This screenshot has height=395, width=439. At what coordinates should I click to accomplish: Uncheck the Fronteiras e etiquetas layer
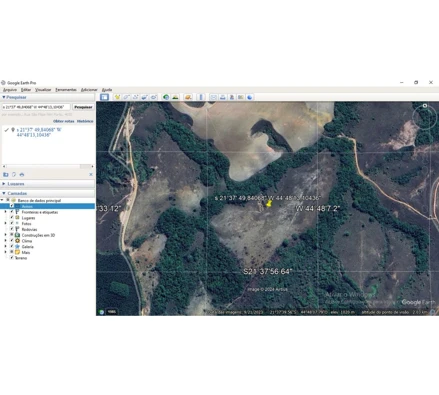(12, 212)
